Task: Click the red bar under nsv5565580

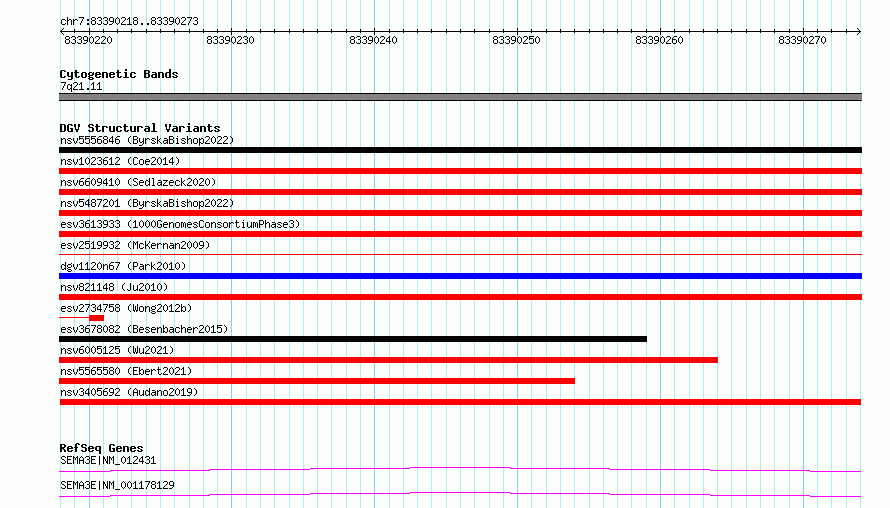Action: [x=317, y=381]
